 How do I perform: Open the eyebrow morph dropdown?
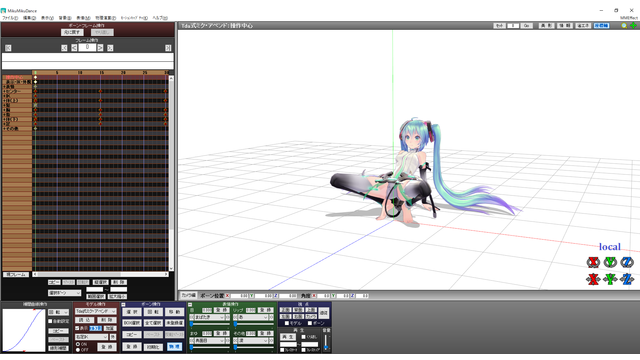coord(210,340)
